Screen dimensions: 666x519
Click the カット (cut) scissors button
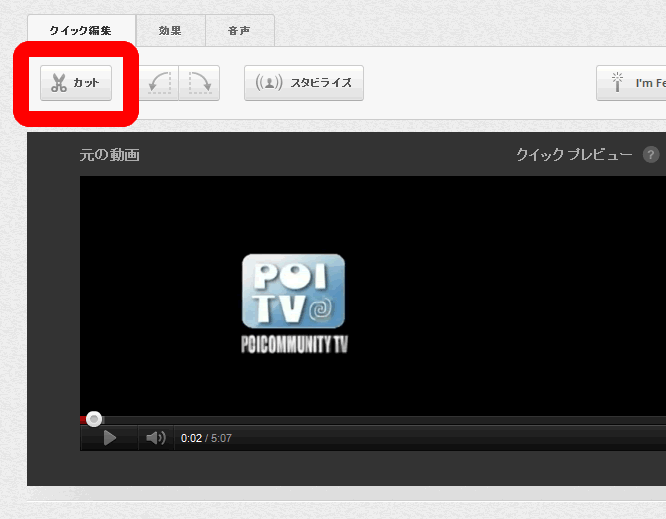click(76, 83)
